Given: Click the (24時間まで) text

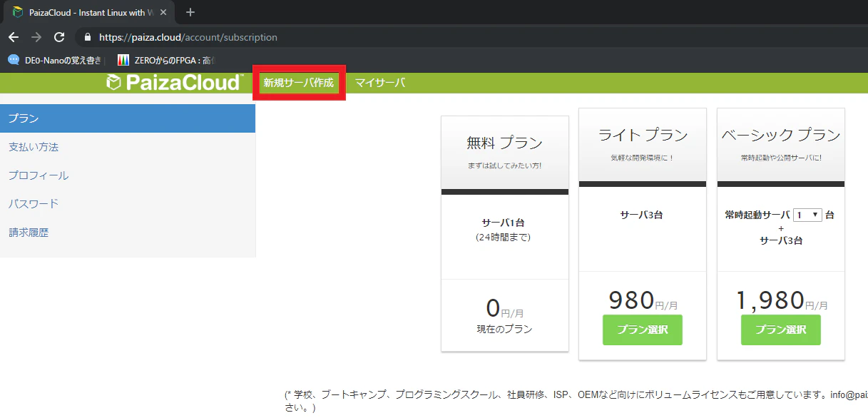Looking at the screenshot, I should point(504,237).
